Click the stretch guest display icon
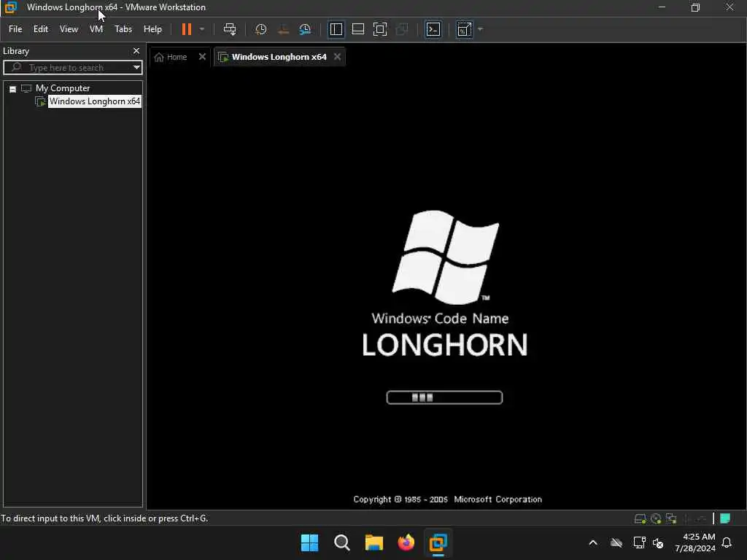The width and height of the screenshot is (747, 560). [464, 29]
